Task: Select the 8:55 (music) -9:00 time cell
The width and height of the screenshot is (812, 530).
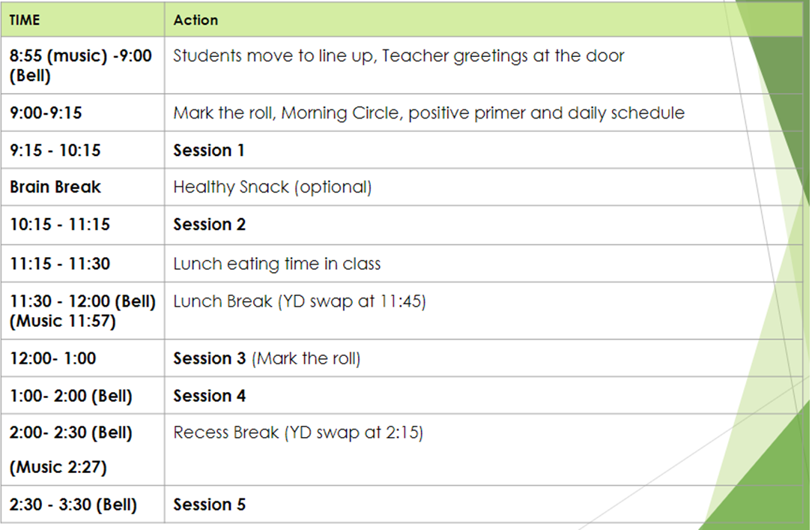Action: point(81,65)
